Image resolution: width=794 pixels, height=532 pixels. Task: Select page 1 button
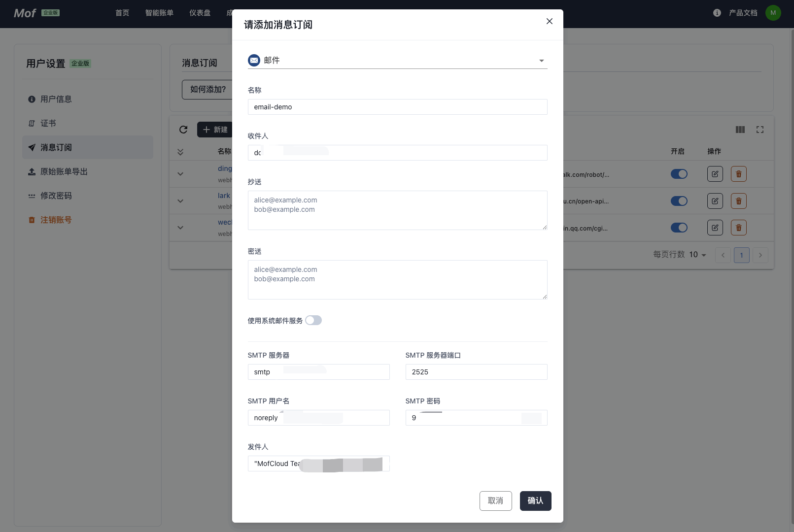pyautogui.click(x=742, y=255)
